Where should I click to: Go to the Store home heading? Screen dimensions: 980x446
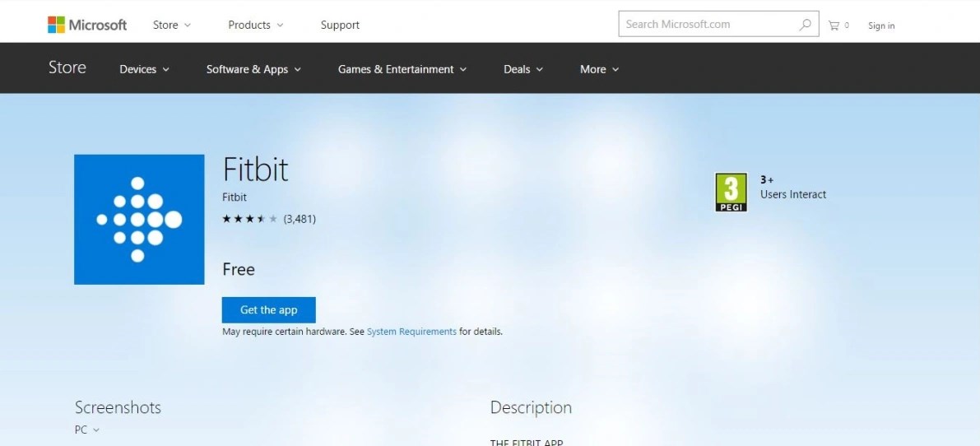[67, 67]
